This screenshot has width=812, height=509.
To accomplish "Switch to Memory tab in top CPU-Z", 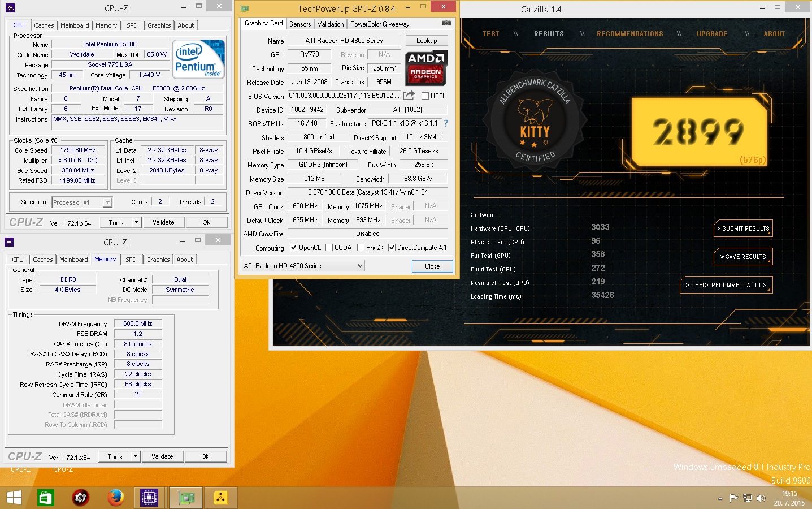I will point(106,25).
